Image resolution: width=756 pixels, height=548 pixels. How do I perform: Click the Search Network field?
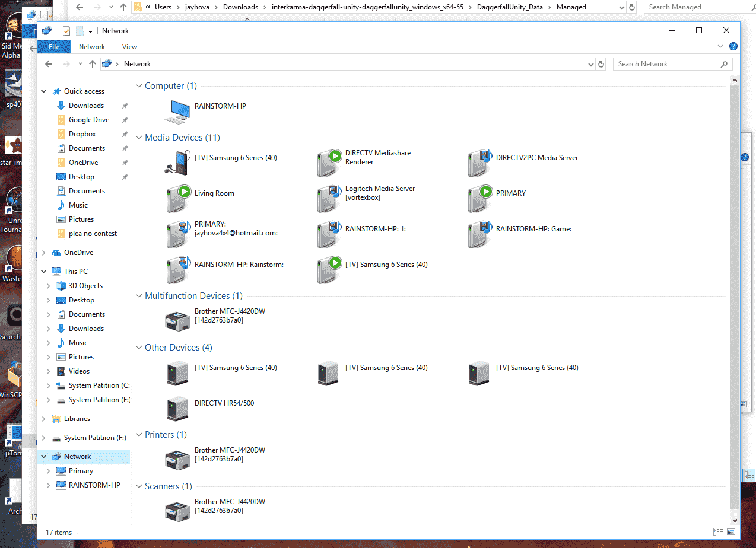tap(672, 64)
